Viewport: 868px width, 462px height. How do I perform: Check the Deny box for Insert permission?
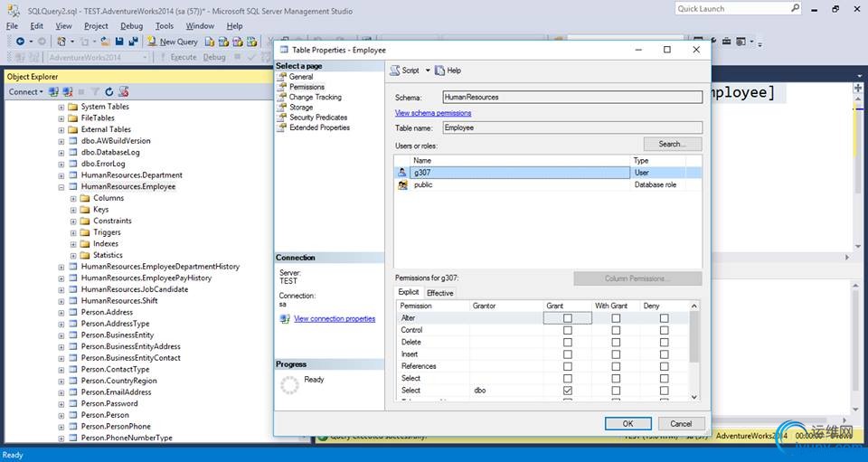[x=664, y=354]
